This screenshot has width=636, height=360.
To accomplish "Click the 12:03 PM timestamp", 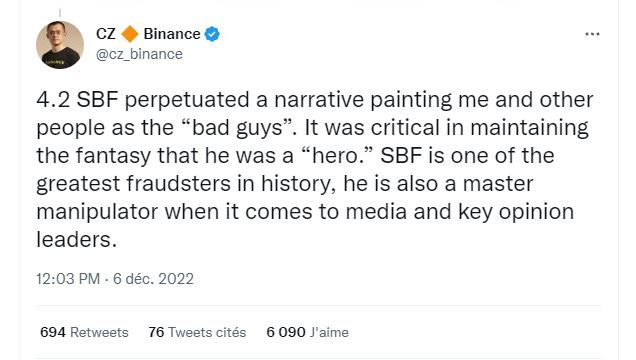I will tap(68, 279).
